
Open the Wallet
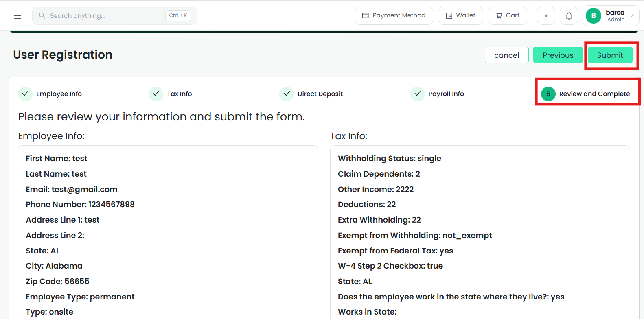pos(460,16)
